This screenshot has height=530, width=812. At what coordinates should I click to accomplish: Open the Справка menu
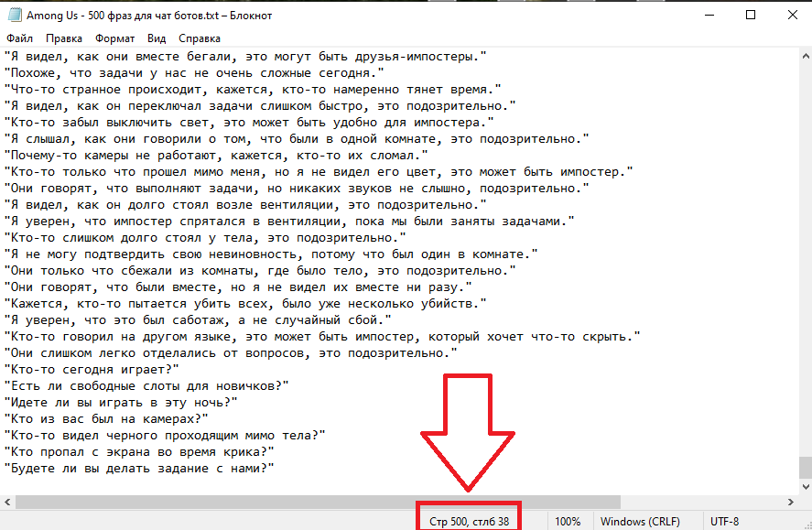200,38
